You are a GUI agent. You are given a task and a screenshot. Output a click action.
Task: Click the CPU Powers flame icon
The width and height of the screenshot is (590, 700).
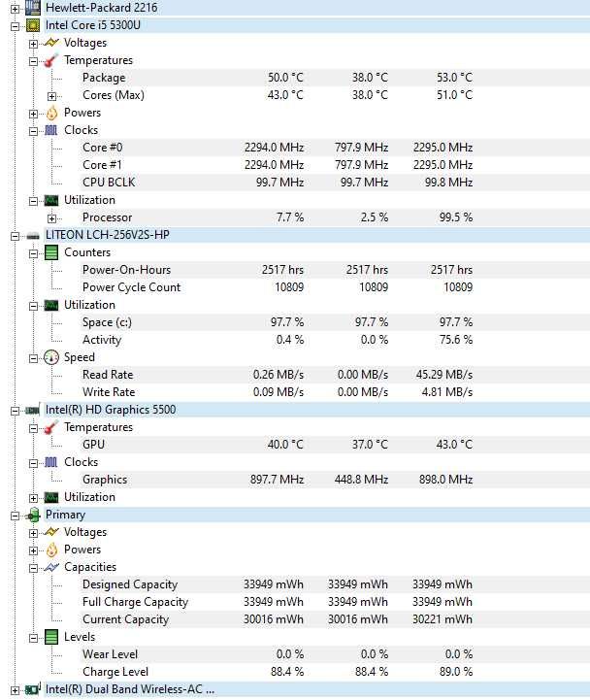coord(51,113)
